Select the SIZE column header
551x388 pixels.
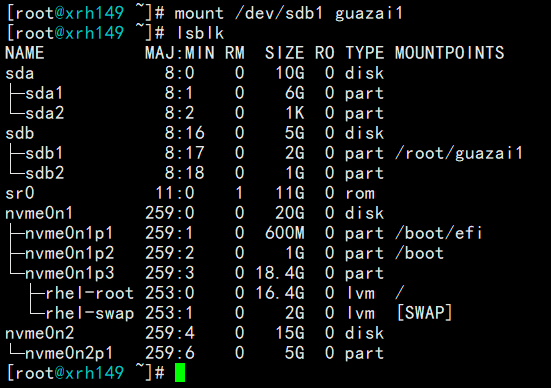[285, 53]
